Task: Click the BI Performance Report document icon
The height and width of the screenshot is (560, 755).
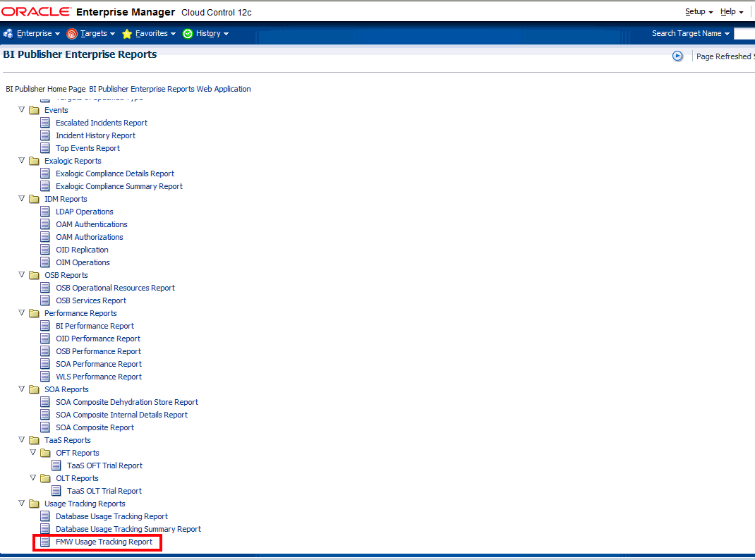Action: click(x=44, y=326)
